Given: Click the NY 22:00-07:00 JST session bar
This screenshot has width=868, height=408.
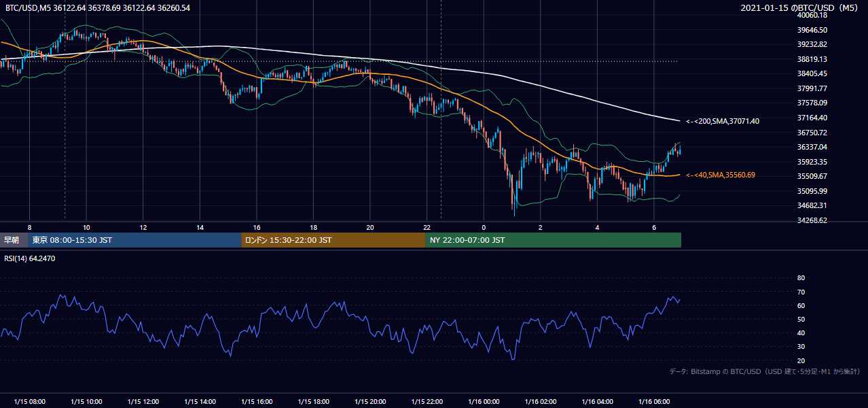Looking at the screenshot, I should tap(554, 240).
